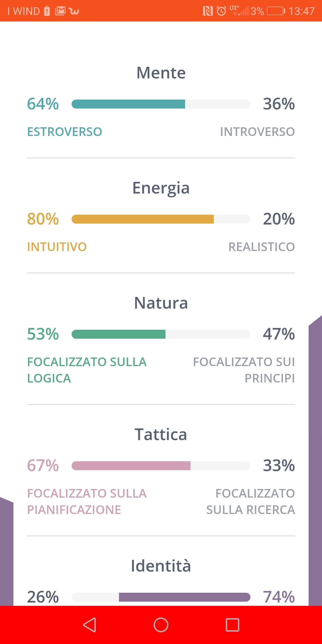The image size is (322, 644).
Task: Tap the Energia section heading
Action: click(x=161, y=188)
